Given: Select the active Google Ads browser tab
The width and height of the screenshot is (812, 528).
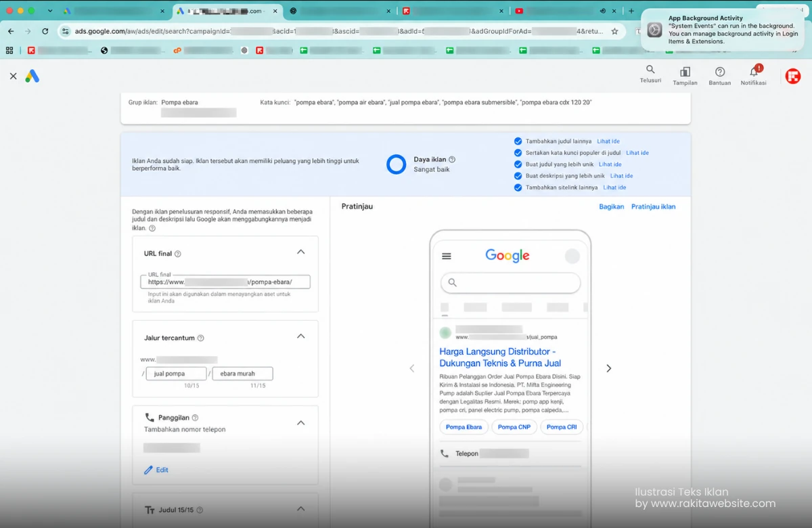Looking at the screenshot, I should point(227,11).
